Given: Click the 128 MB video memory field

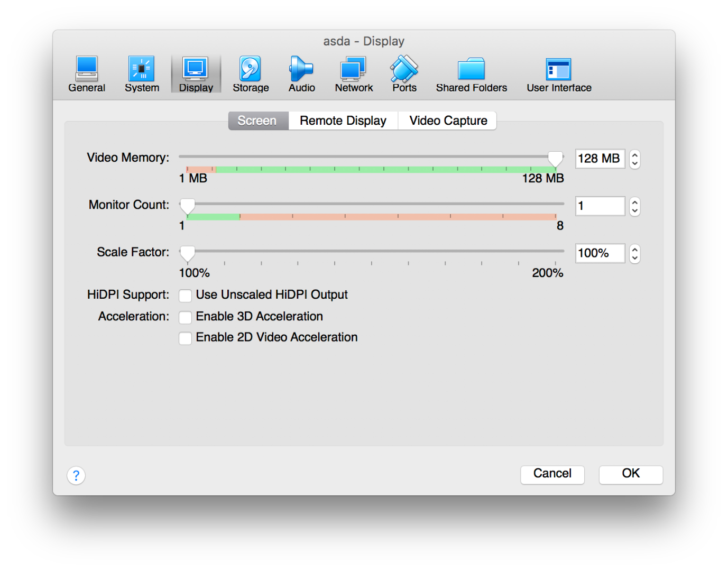Looking at the screenshot, I should [x=600, y=159].
